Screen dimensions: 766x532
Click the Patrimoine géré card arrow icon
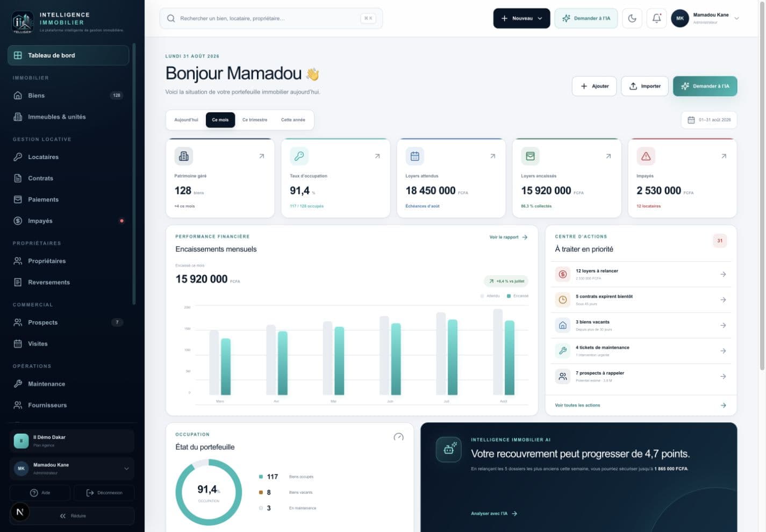[262, 156]
